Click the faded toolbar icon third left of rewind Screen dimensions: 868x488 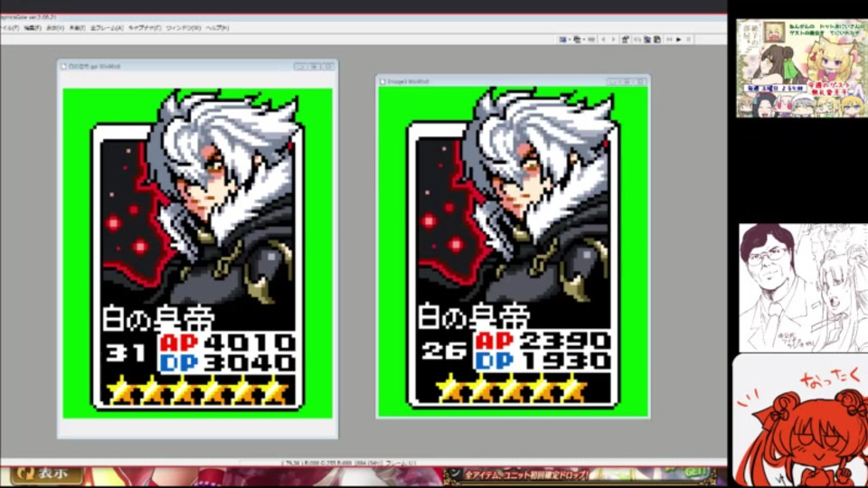point(637,39)
